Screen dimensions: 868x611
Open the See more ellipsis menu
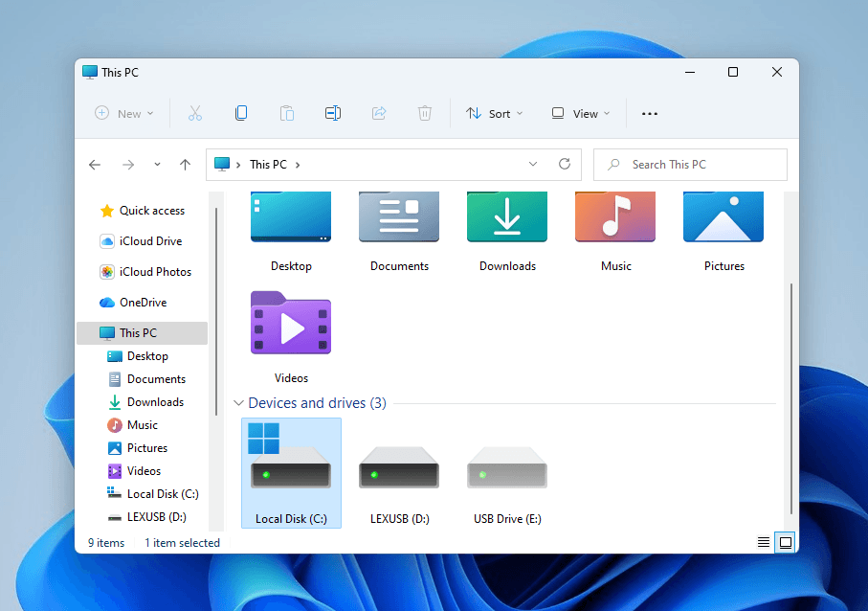tap(650, 114)
